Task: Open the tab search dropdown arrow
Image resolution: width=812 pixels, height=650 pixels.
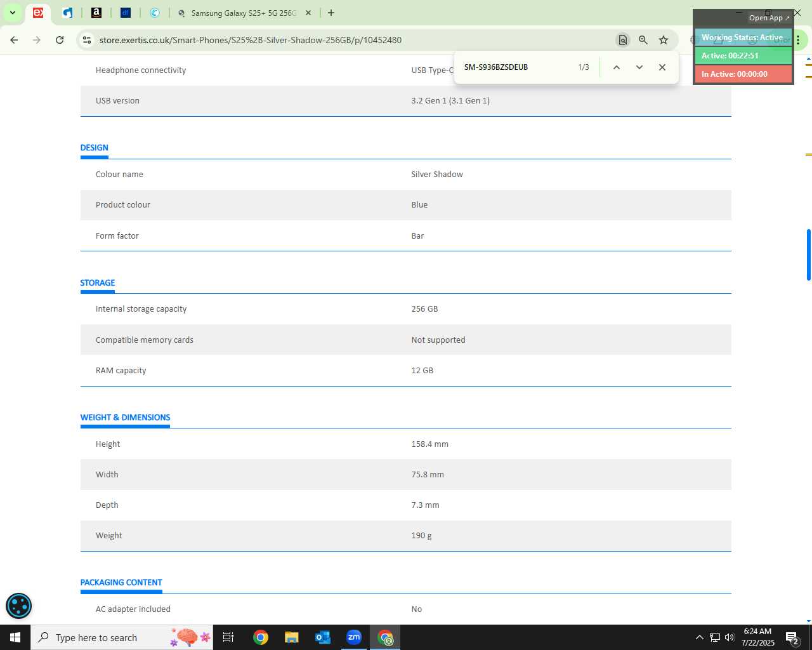Action: 12,13
